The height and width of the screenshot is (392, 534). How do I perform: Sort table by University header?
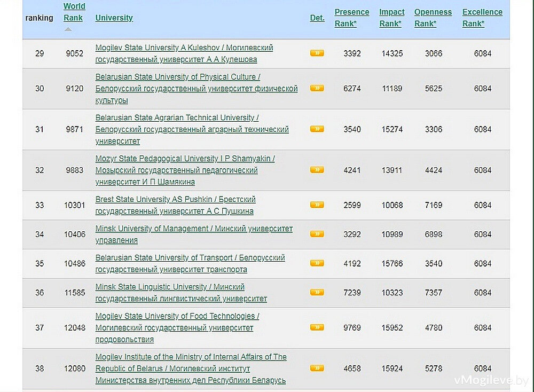[x=114, y=18]
